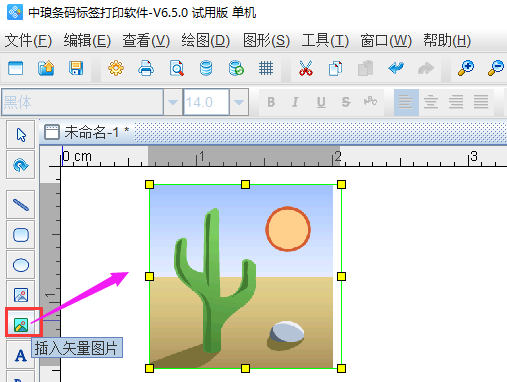Click the character spacing icon after strikethrough
The height and width of the screenshot is (382, 507).
370,101
